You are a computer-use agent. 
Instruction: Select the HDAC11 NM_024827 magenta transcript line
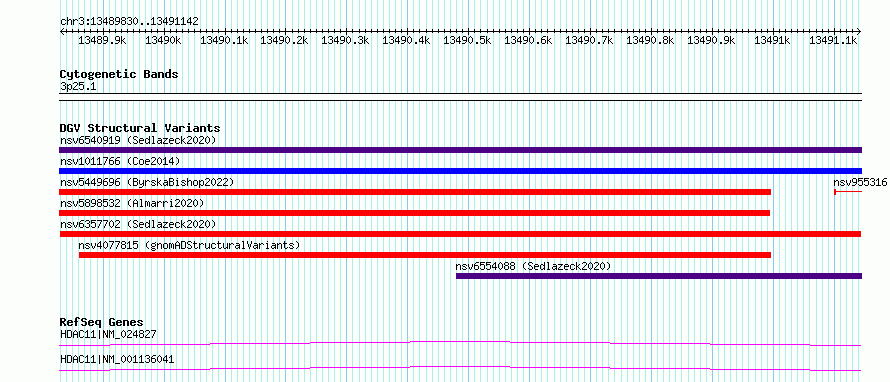click(x=460, y=343)
